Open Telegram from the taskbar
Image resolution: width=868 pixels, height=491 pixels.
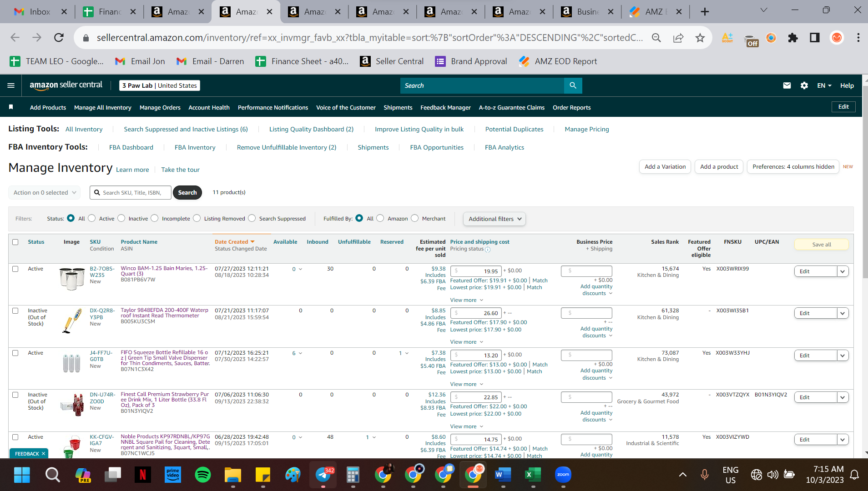pos(323,475)
